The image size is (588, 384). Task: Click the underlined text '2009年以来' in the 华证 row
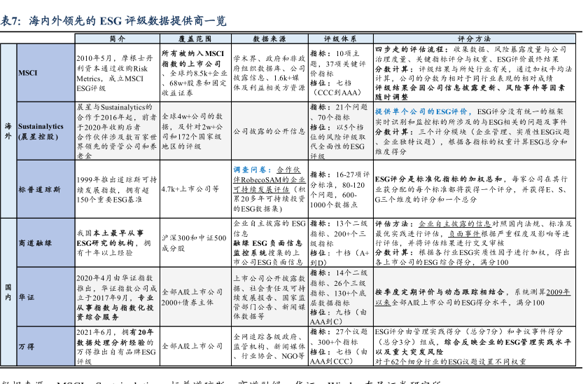click(x=472, y=297)
